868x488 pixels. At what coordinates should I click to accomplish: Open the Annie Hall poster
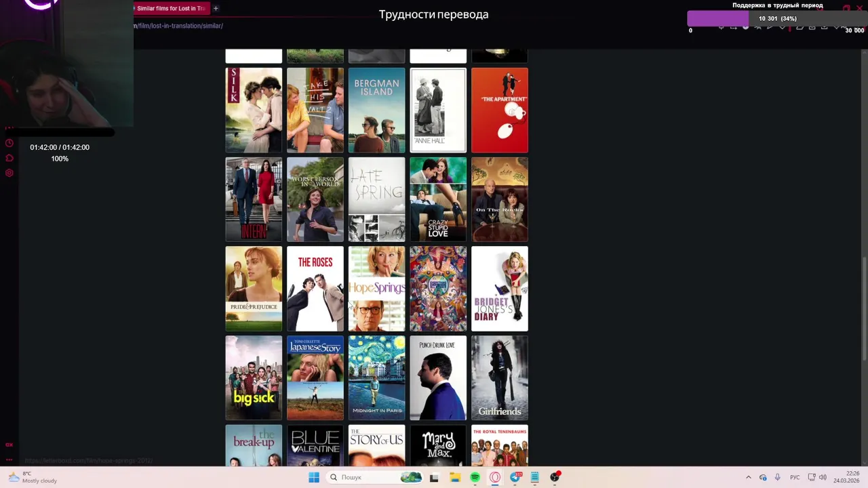(438, 110)
